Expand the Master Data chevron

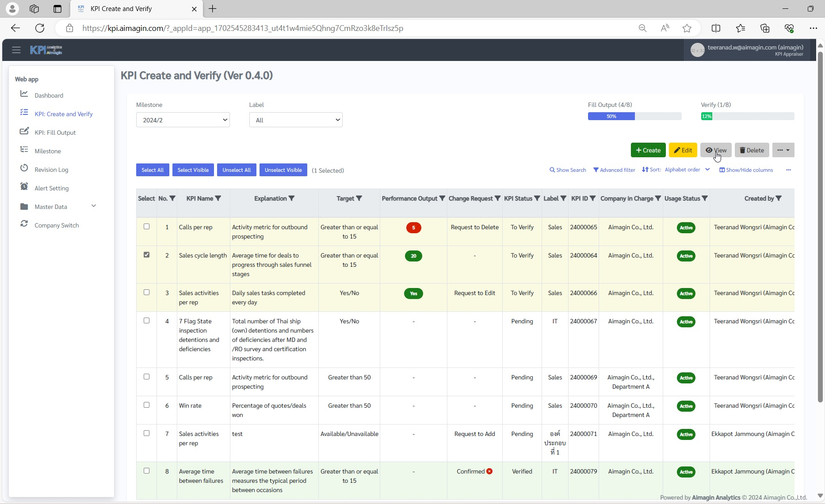click(x=93, y=206)
